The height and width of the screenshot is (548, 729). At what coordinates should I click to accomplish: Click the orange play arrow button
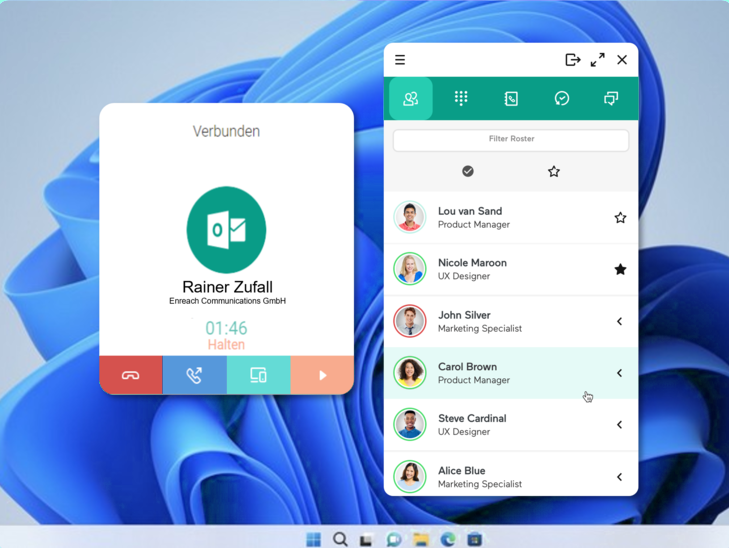click(322, 375)
